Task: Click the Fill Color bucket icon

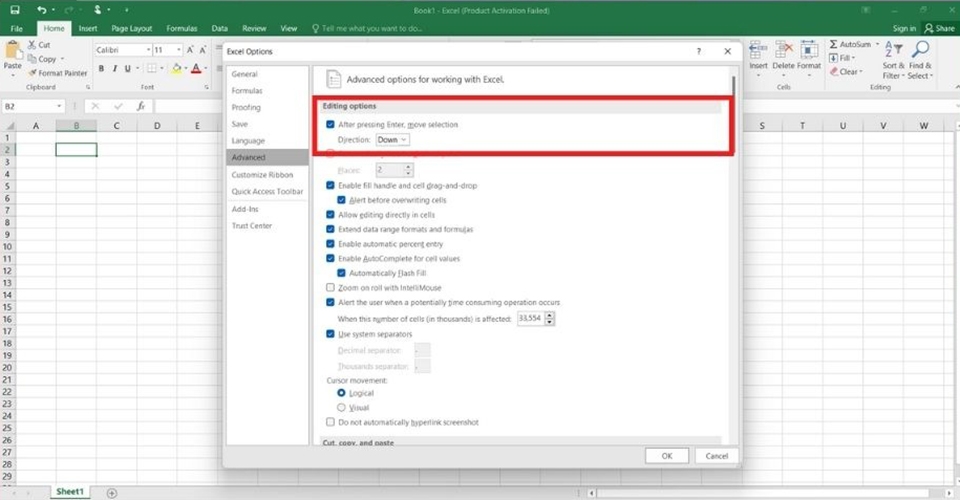Action: tap(176, 69)
